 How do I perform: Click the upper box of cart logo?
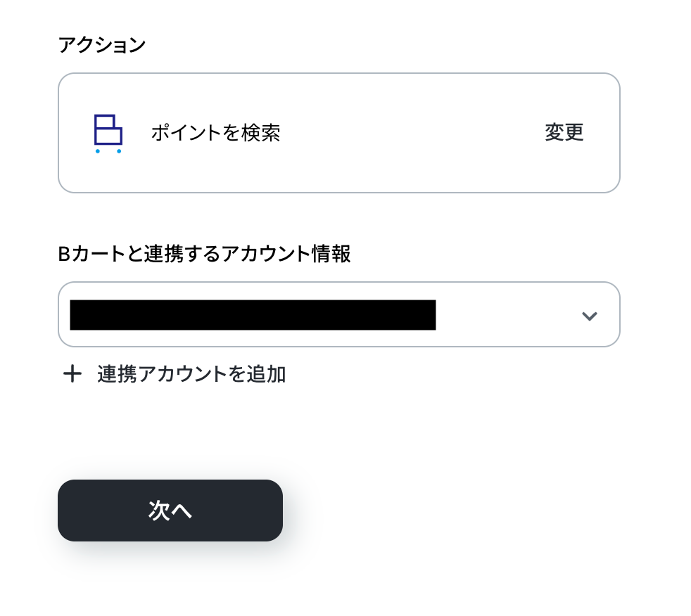click(104, 122)
